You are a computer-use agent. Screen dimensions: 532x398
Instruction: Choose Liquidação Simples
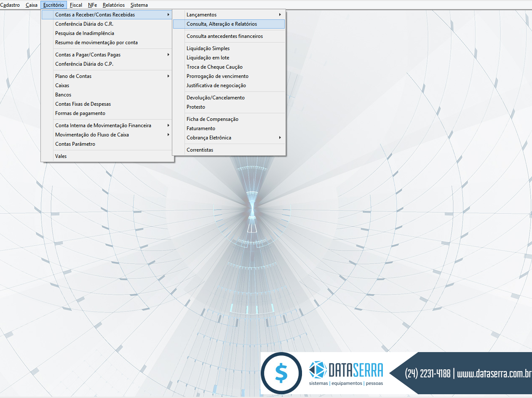[229, 48]
